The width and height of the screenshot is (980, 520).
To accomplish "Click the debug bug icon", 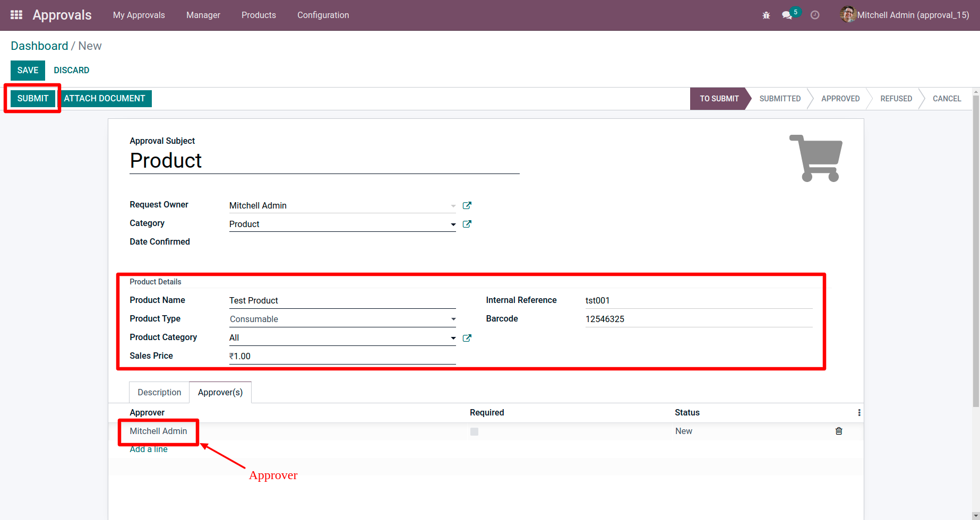I will tap(766, 15).
